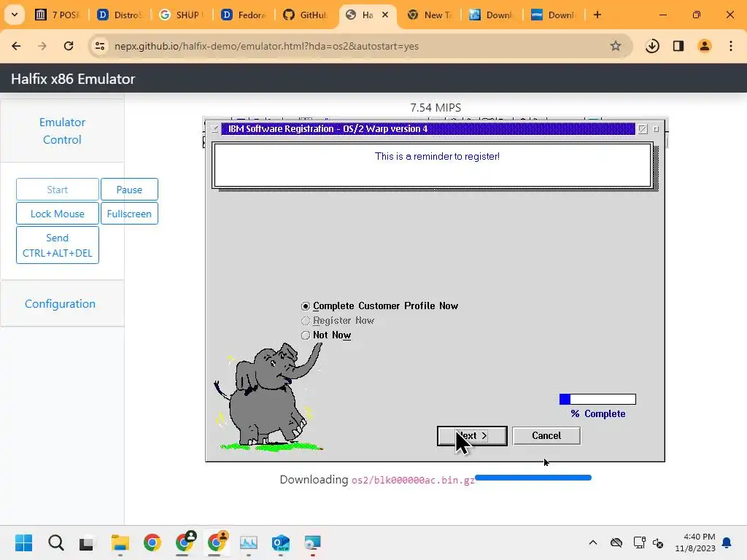The height and width of the screenshot is (560, 747).
Task: Reload the emulator page
Action: pyautogui.click(x=69, y=46)
